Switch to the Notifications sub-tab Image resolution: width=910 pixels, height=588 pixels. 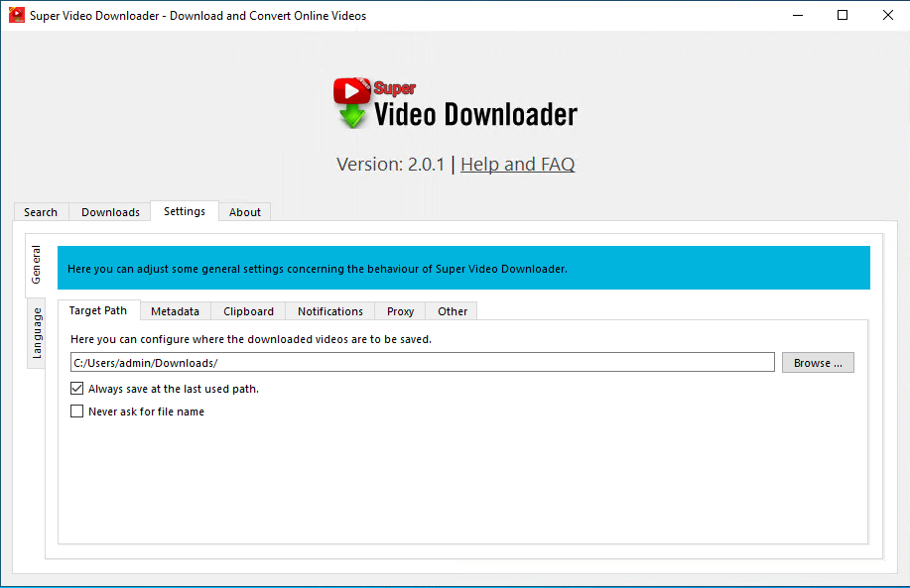[330, 311]
